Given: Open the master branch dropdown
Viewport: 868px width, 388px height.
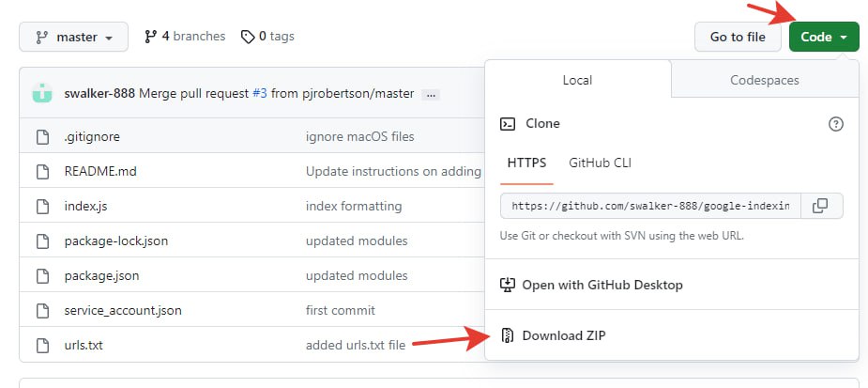Looking at the screenshot, I should pyautogui.click(x=73, y=38).
